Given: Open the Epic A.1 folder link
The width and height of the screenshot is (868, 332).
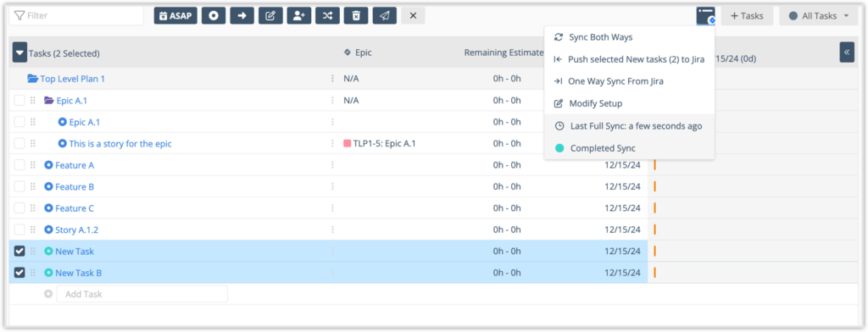Looking at the screenshot, I should (72, 101).
